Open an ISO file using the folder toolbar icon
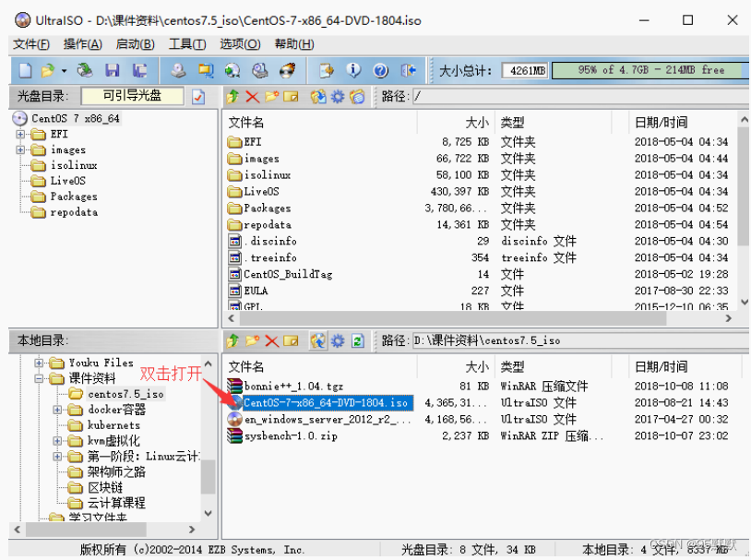Image resolution: width=751 pixels, height=560 pixels. [x=47, y=71]
